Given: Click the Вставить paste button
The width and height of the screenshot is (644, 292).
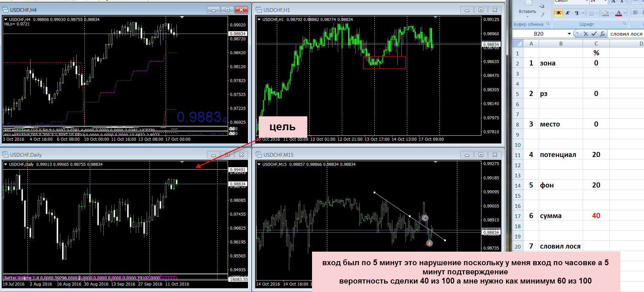Looking at the screenshot, I should tap(527, 12).
